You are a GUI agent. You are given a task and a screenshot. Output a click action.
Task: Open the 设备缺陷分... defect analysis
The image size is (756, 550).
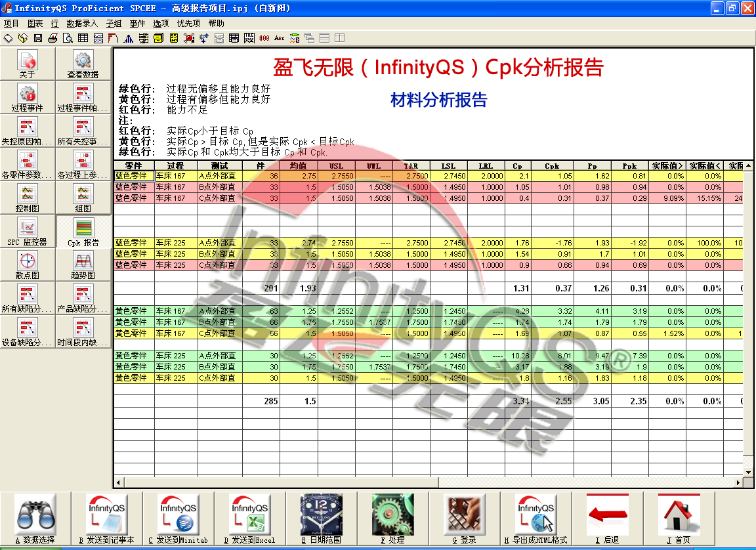[x=28, y=331]
